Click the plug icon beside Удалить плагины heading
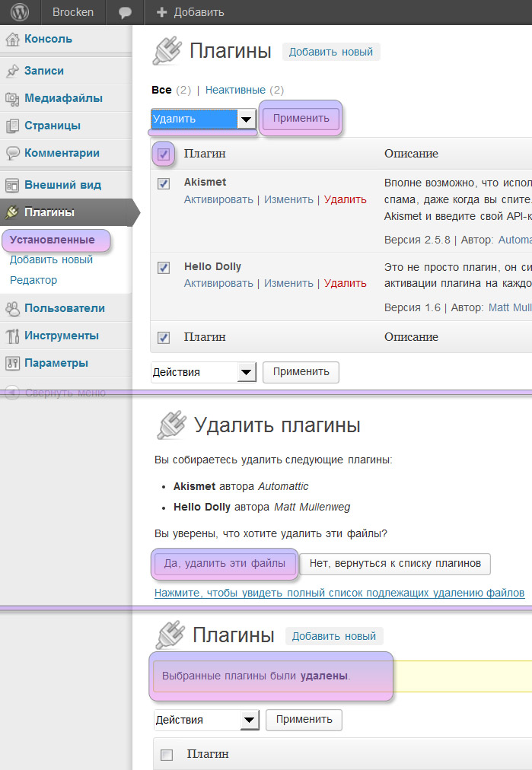This screenshot has height=770, width=532. point(171,425)
